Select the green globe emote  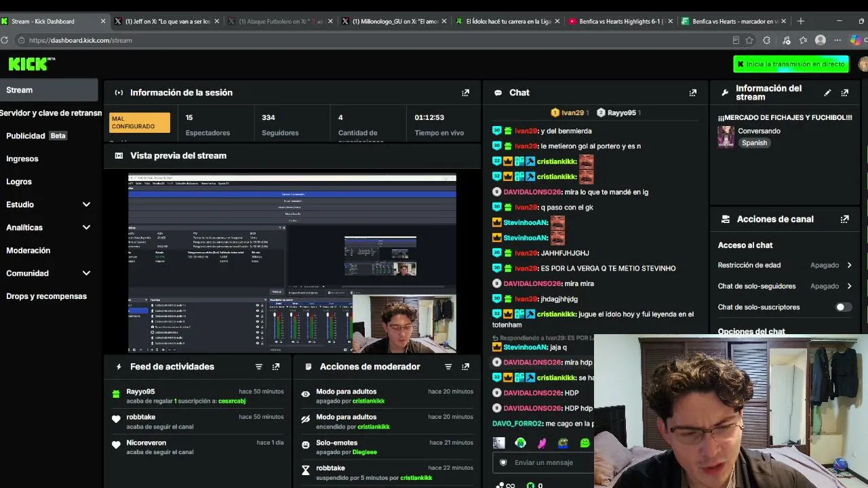pyautogui.click(x=520, y=443)
